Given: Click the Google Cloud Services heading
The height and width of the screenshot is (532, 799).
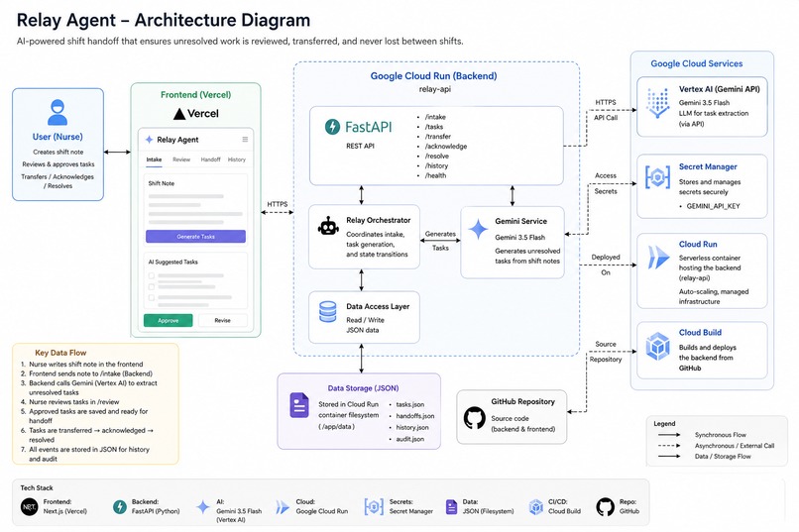Looking at the screenshot, I should [697, 63].
